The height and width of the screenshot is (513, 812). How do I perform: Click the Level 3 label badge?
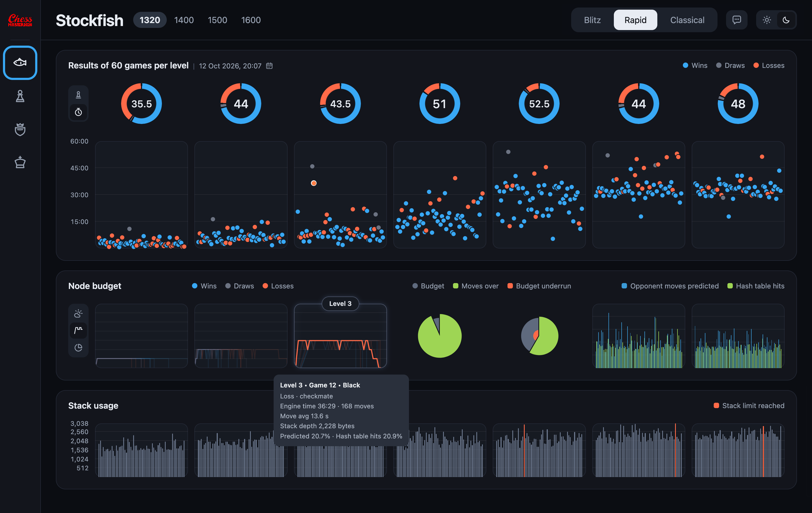pos(340,303)
